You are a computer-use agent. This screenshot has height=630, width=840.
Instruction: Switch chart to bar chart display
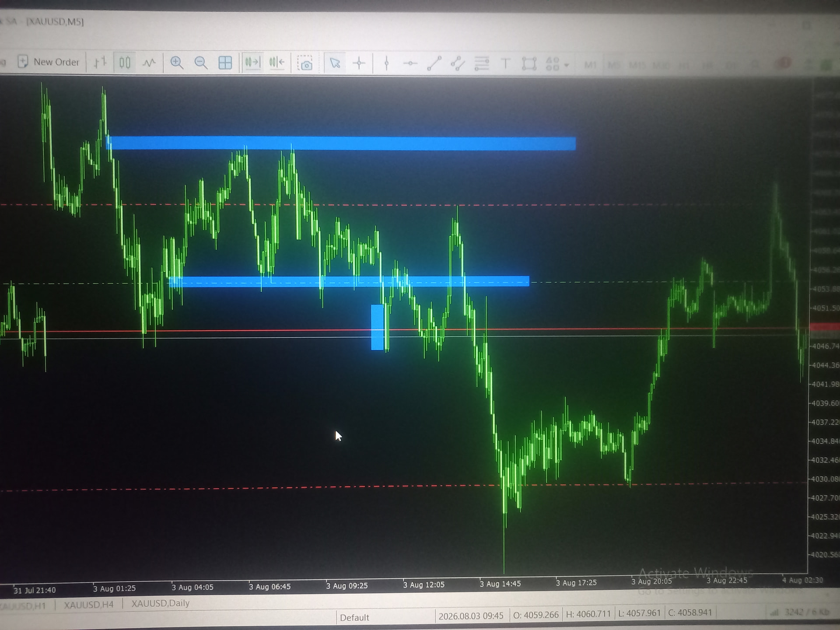coord(100,63)
